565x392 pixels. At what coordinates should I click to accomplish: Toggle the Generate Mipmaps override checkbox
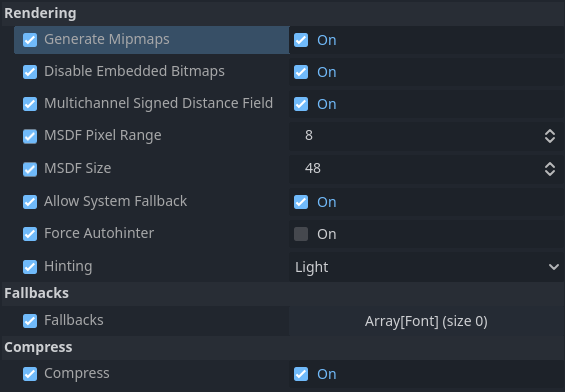[x=30, y=40]
